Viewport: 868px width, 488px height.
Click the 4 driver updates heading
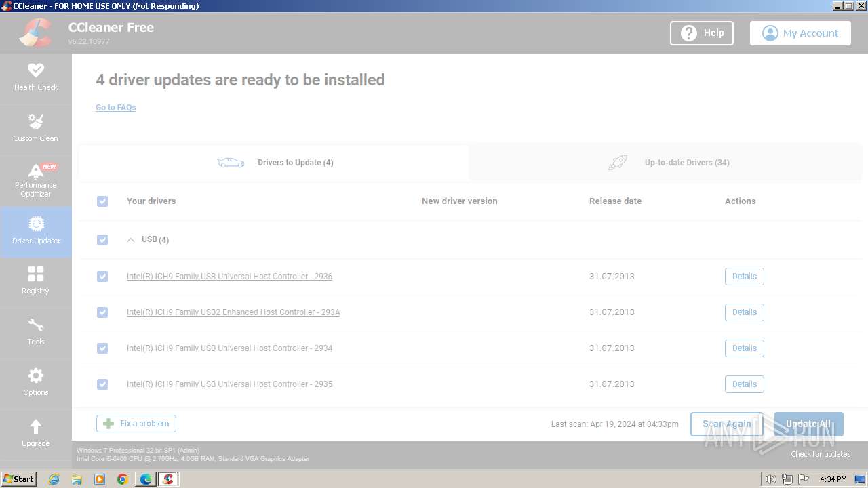(240, 80)
